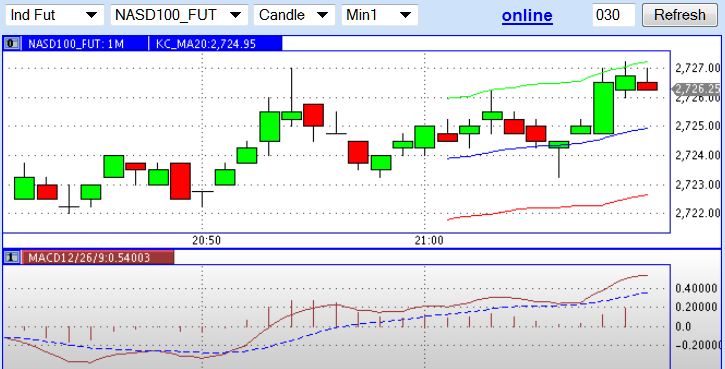Select the MACD12/26/9:0.54003 indicator label
The height and width of the screenshot is (369, 725).
pos(89,258)
